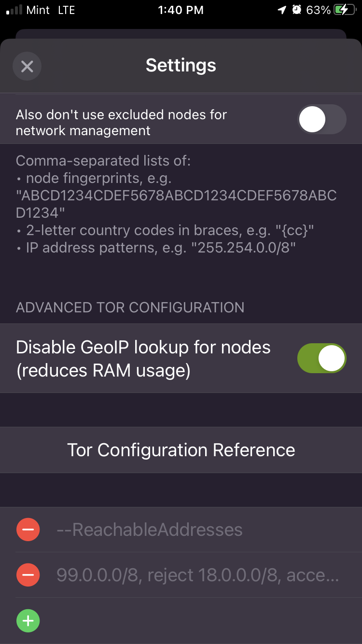Tap the Mint LTE carrier label
This screenshot has height=644, width=362.
[51, 10]
